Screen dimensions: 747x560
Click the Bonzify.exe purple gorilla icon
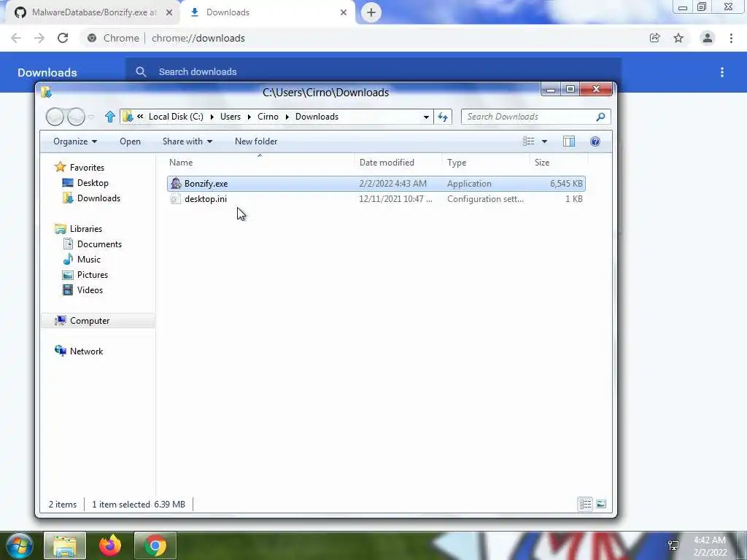coord(176,183)
